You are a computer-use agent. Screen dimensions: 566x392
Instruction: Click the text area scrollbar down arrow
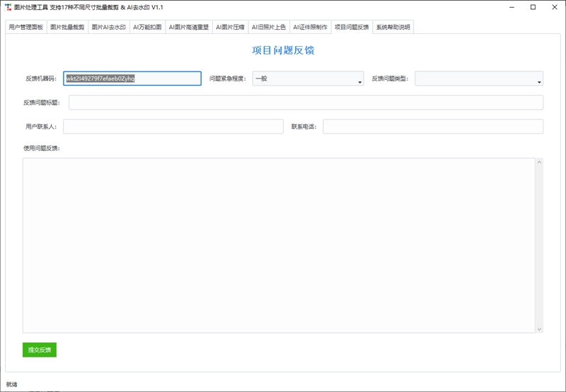[x=539, y=329]
